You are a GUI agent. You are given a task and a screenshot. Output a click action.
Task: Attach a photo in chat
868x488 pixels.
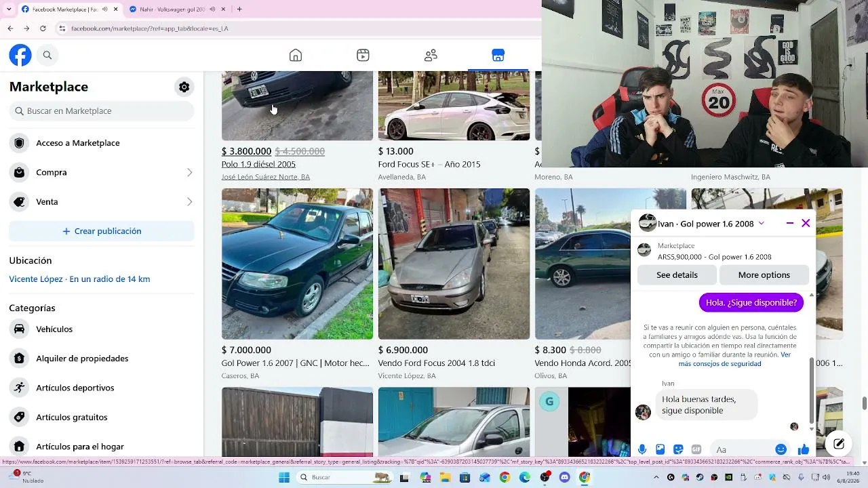point(660,449)
